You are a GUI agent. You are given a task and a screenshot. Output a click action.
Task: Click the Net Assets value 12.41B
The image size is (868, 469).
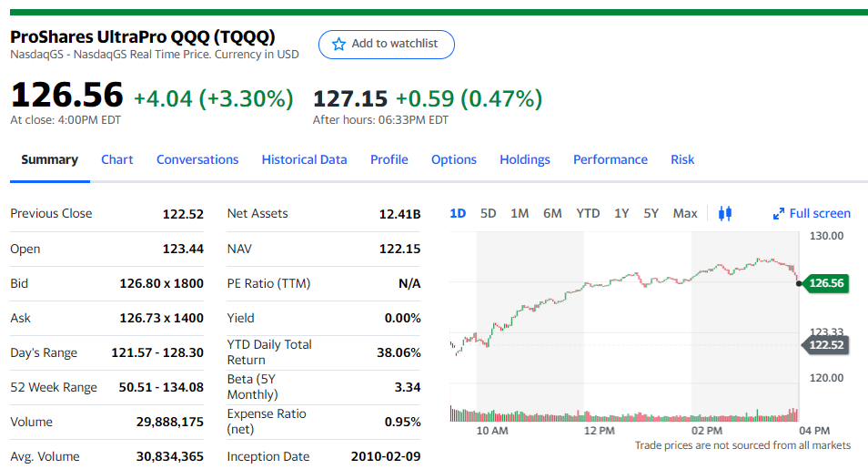(399, 214)
